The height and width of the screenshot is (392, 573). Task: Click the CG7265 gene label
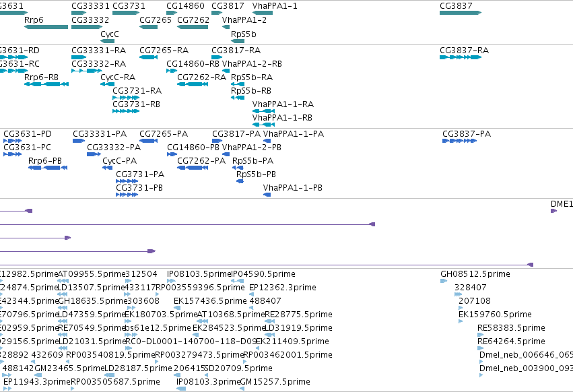click(x=156, y=20)
